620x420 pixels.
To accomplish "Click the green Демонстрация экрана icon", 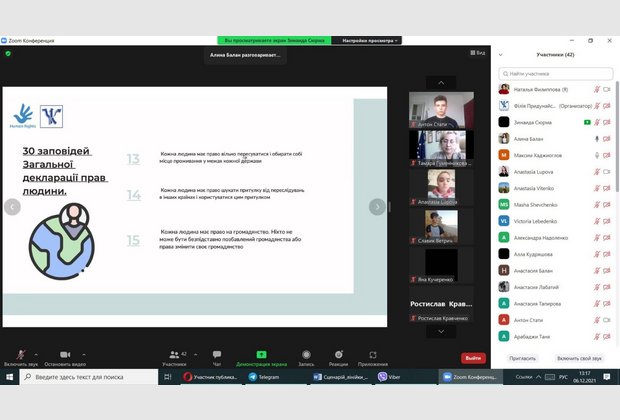I will [x=261, y=355].
